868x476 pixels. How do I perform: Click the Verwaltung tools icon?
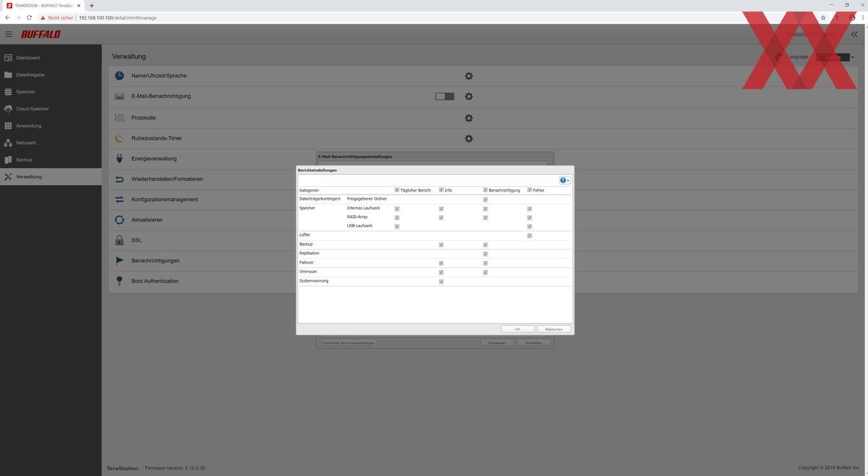coord(8,177)
